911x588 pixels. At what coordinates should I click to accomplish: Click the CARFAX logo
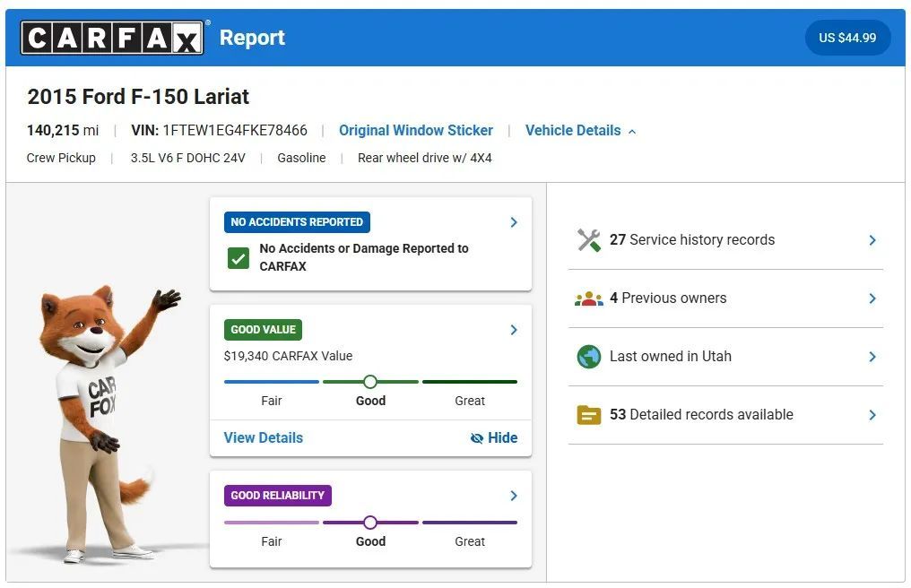click(x=112, y=38)
